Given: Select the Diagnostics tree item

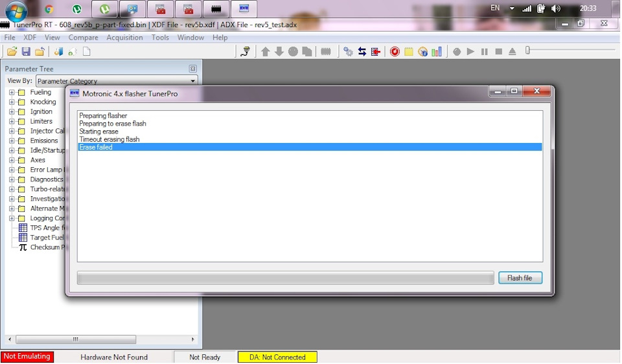Looking at the screenshot, I should coord(47,179).
